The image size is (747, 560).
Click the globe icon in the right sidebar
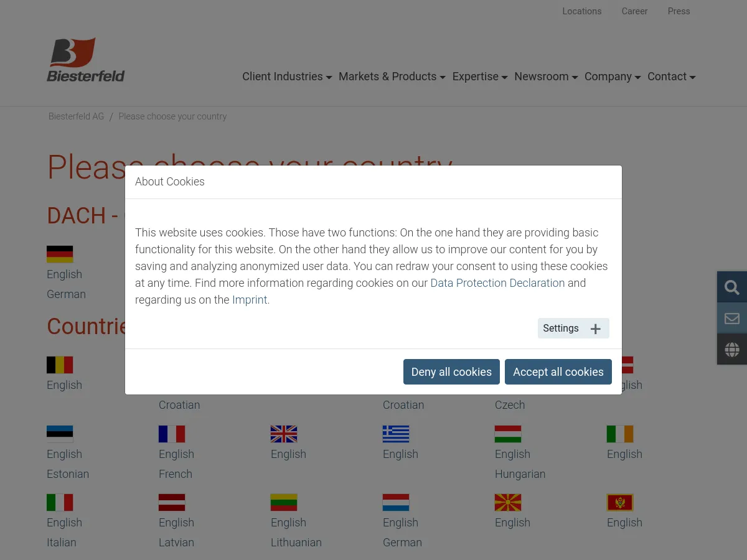(732, 349)
